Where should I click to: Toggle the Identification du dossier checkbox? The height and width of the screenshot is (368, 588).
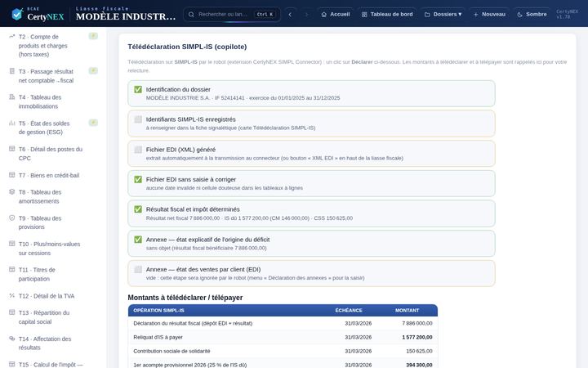[x=138, y=89]
